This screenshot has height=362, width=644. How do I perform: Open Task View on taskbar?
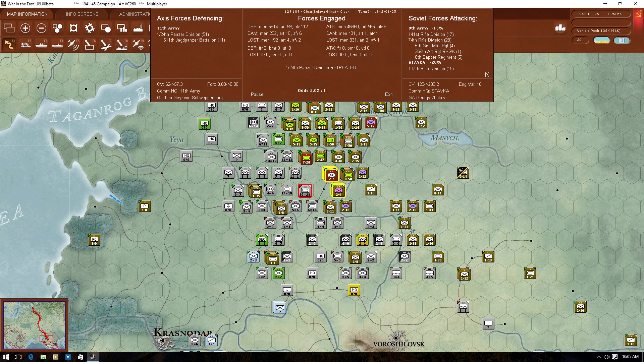18,357
